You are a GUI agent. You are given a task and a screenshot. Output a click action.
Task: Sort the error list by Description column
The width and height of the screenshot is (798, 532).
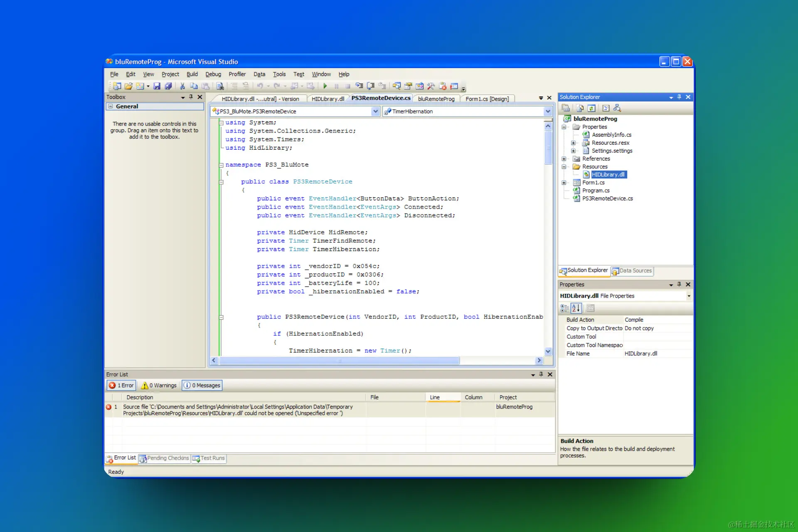tap(140, 397)
